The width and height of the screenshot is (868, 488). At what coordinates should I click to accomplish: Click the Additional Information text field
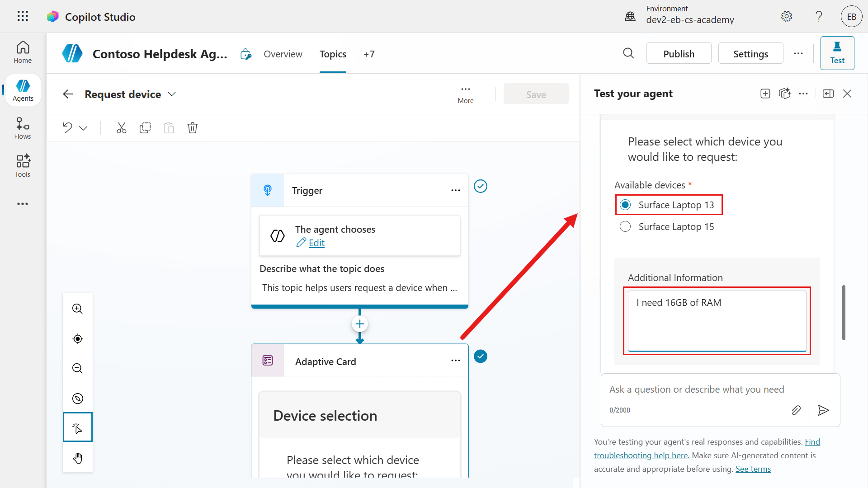pos(717,320)
